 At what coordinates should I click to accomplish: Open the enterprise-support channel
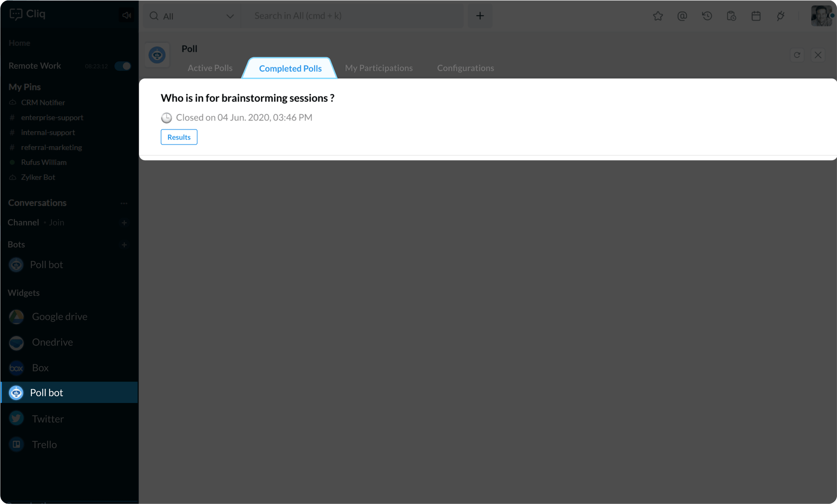[52, 117]
